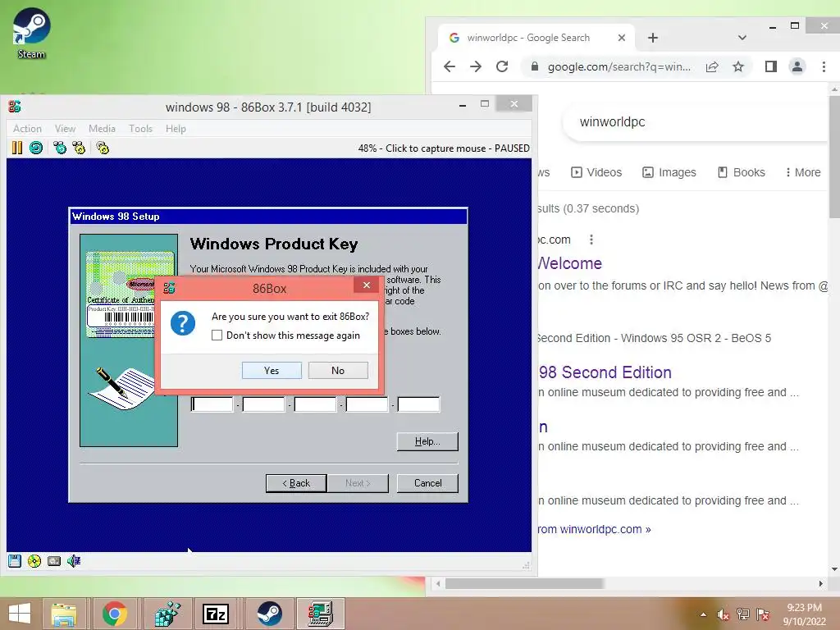Open the Action menu in 86Box

point(27,129)
